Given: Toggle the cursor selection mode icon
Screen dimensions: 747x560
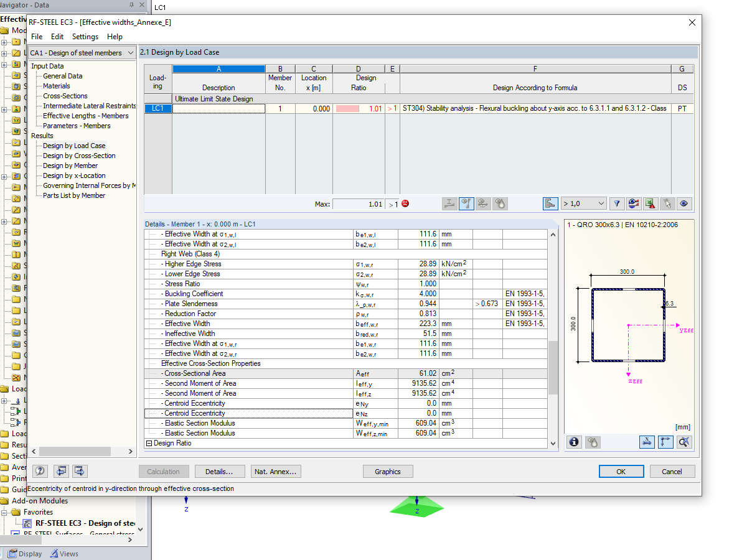Looking at the screenshot, I should [667, 203].
